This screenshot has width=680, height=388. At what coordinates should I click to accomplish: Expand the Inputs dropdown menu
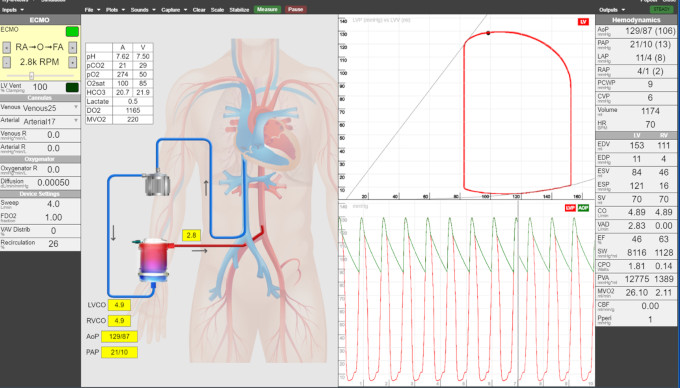[13, 10]
